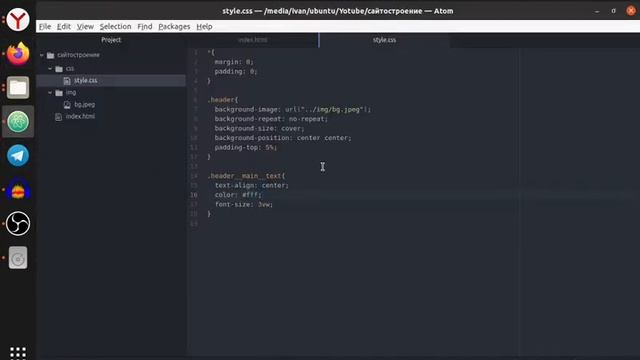Launch Firefox from the dock

(18, 53)
